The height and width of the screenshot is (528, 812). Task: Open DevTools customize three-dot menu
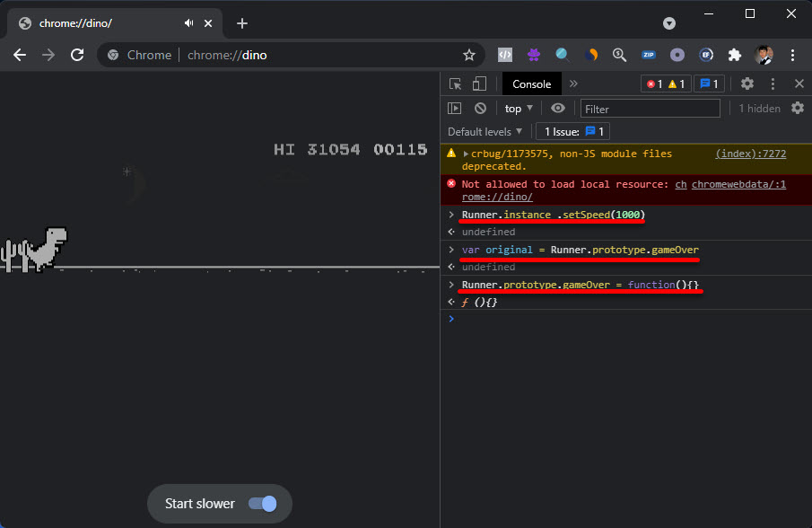[773, 84]
